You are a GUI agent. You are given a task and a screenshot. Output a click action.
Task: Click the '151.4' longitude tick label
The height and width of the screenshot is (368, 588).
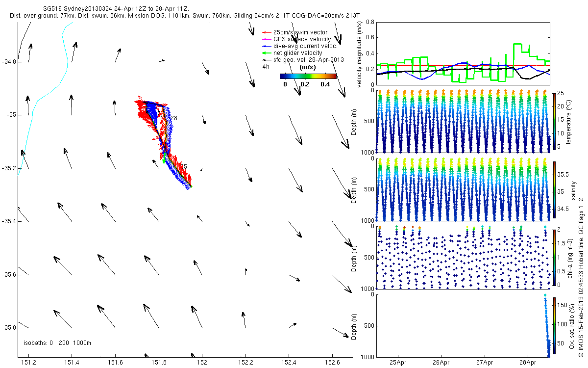pyautogui.click(x=72, y=363)
